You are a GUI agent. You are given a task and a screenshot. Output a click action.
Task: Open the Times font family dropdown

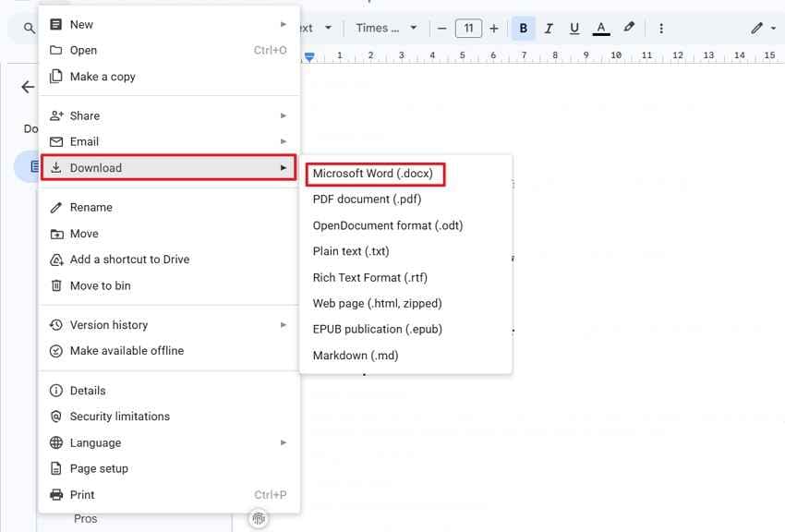pos(386,28)
